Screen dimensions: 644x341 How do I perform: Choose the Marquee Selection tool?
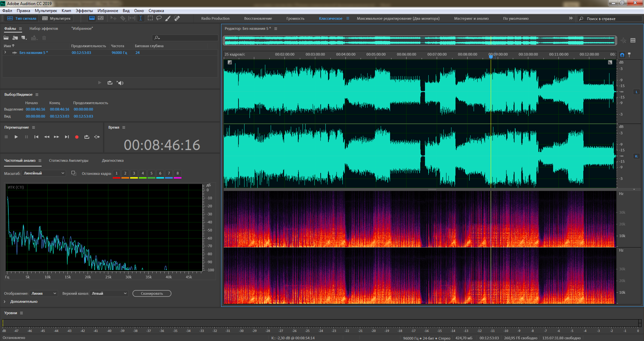tap(150, 18)
